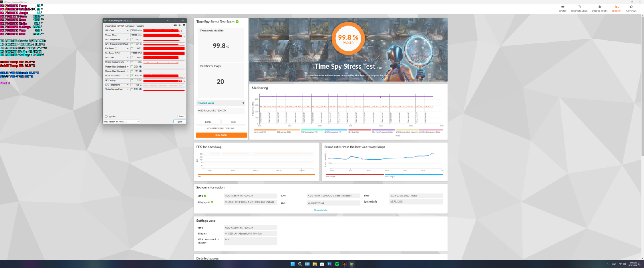Open the BENCHMARKS section

tap(579, 9)
